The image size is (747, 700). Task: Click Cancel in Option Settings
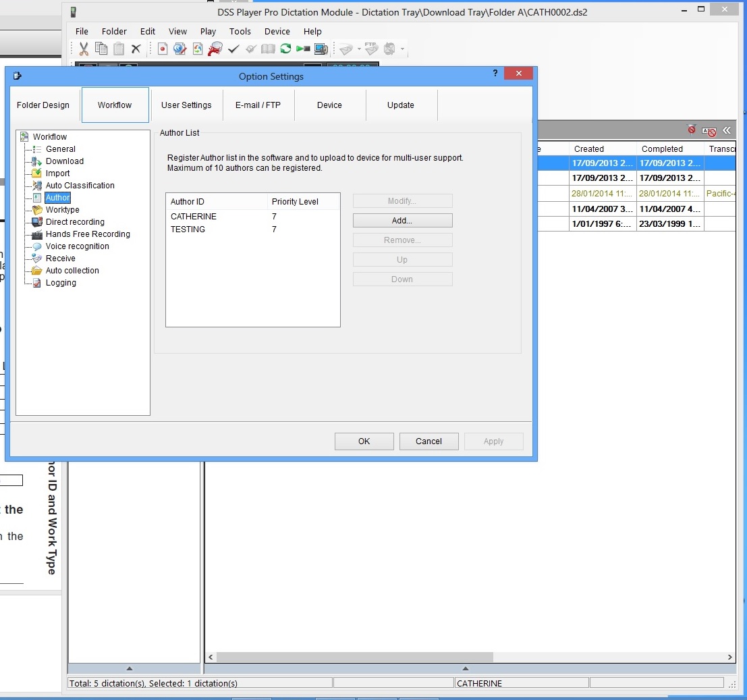[x=428, y=441]
